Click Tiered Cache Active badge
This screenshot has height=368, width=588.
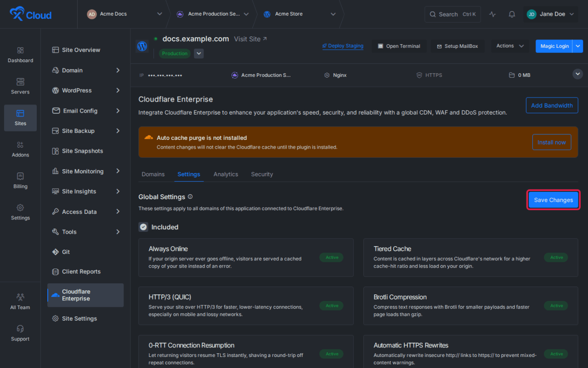(556, 258)
